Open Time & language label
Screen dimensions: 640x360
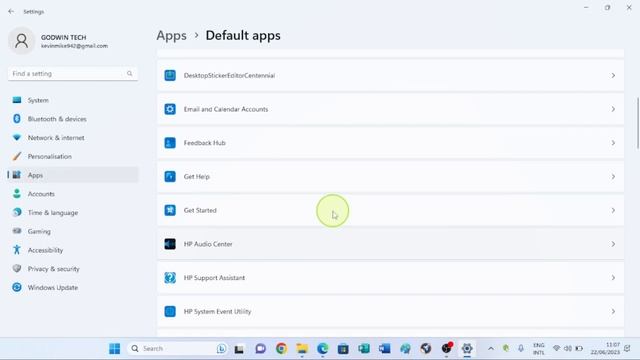(x=53, y=213)
